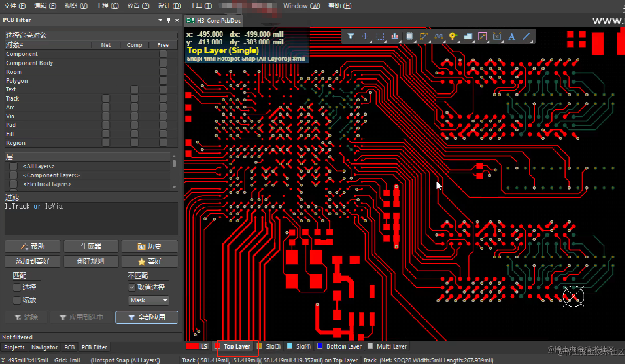The height and width of the screenshot is (364, 625).
Task: Select the Place Component tool
Action: [x=409, y=36]
